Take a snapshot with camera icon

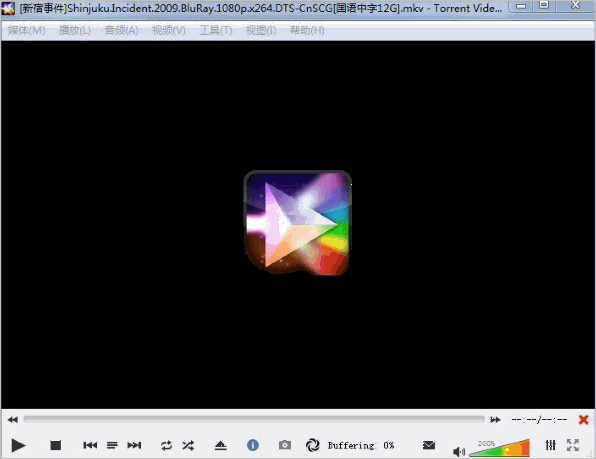click(285, 445)
